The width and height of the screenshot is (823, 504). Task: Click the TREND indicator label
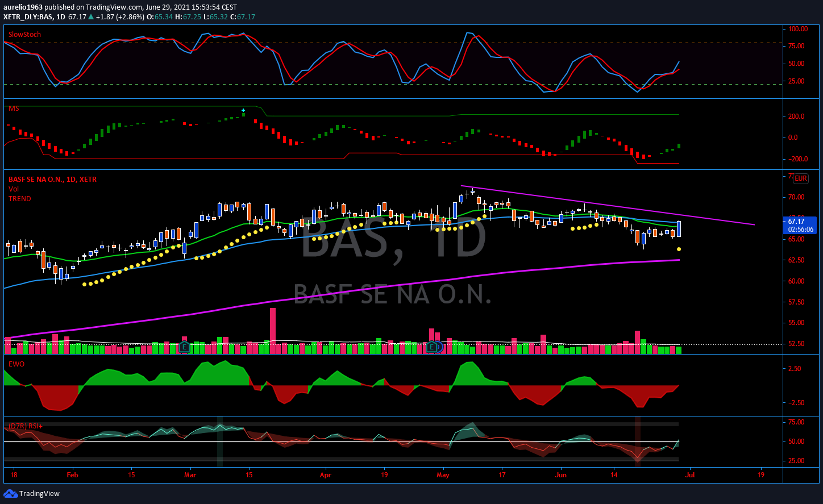click(20, 199)
